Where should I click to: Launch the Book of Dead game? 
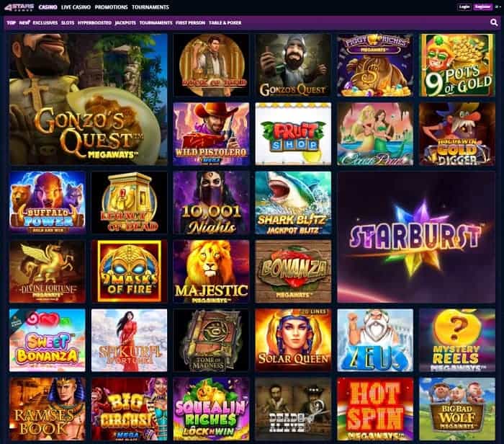pos(211,66)
